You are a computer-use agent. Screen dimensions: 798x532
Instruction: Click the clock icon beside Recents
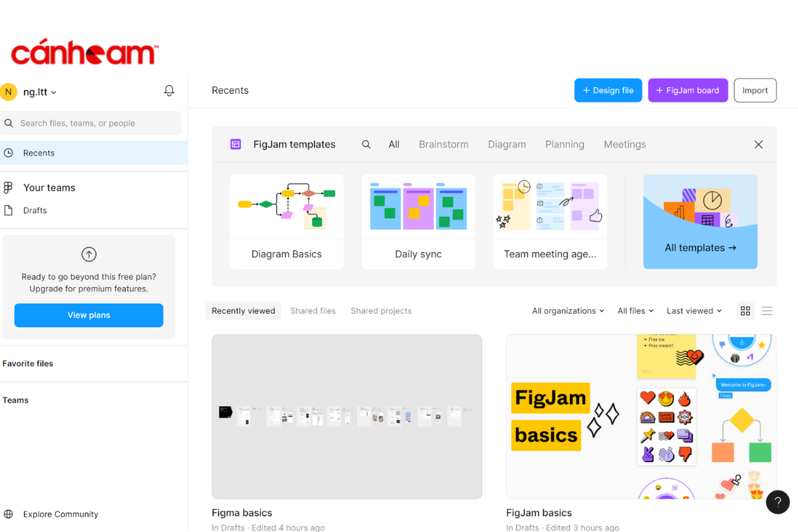click(9, 153)
